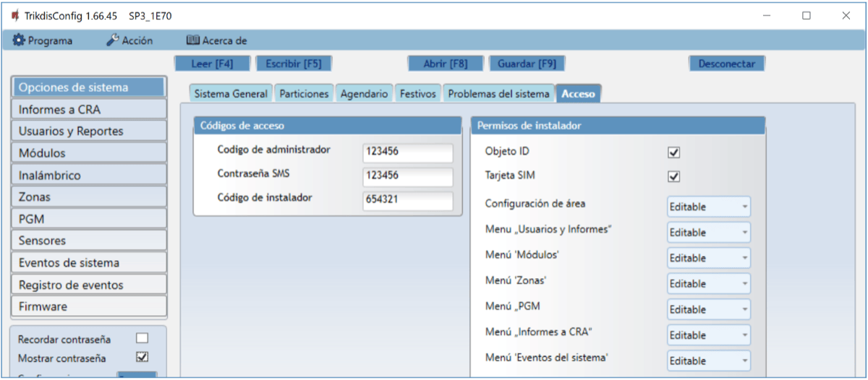
Task: Go to the Inalámbrico sidebar section
Action: 89,175
